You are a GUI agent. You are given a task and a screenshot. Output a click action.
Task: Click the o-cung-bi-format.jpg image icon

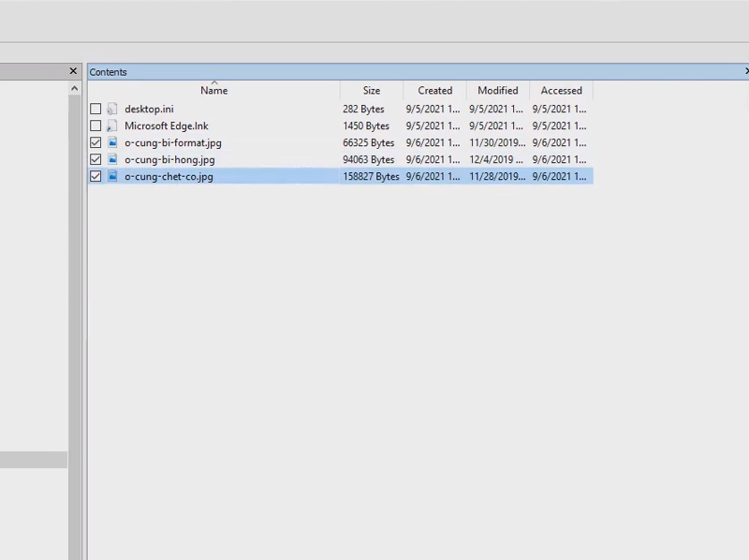(112, 143)
